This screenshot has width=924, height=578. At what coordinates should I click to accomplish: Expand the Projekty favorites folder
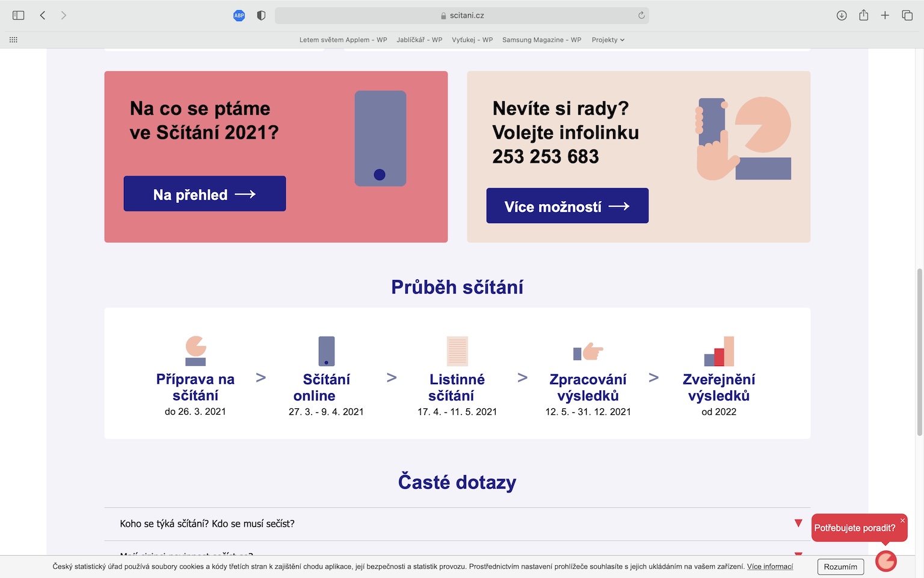608,40
